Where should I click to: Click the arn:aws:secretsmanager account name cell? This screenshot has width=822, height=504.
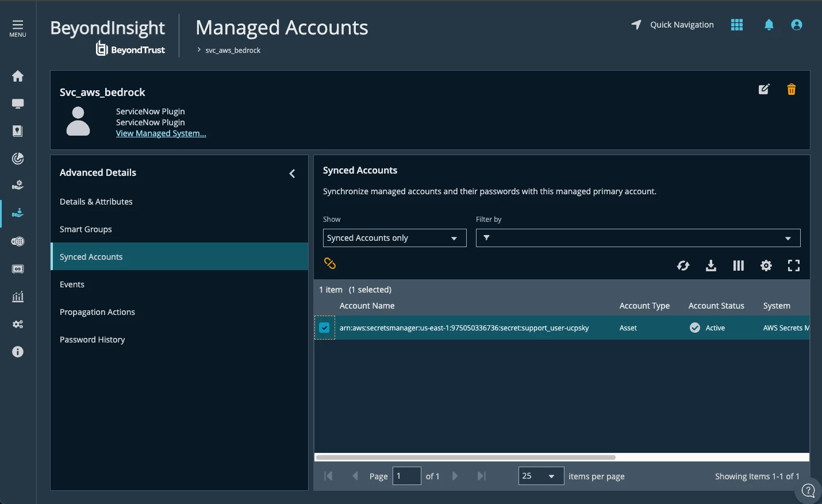click(x=464, y=328)
